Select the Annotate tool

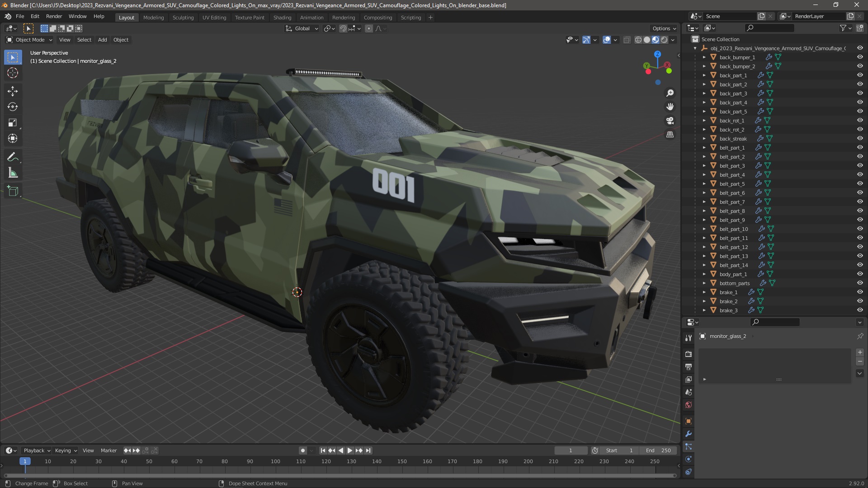(x=13, y=157)
